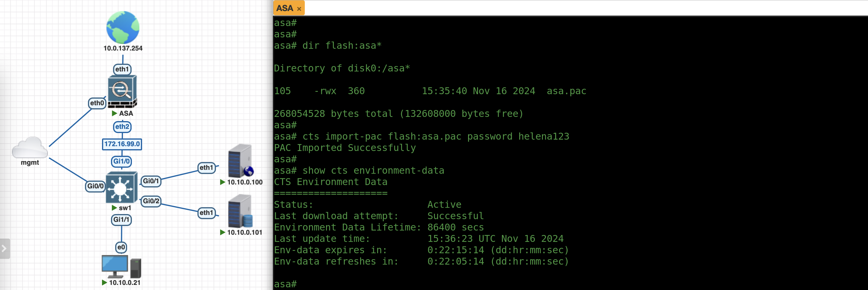Select the sw1 switch icon
Image resolution: width=868 pixels, height=290 pixels.
[121, 188]
